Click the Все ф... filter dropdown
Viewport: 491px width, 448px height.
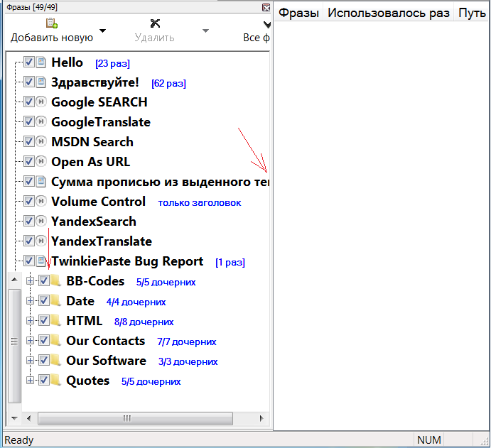click(x=257, y=31)
